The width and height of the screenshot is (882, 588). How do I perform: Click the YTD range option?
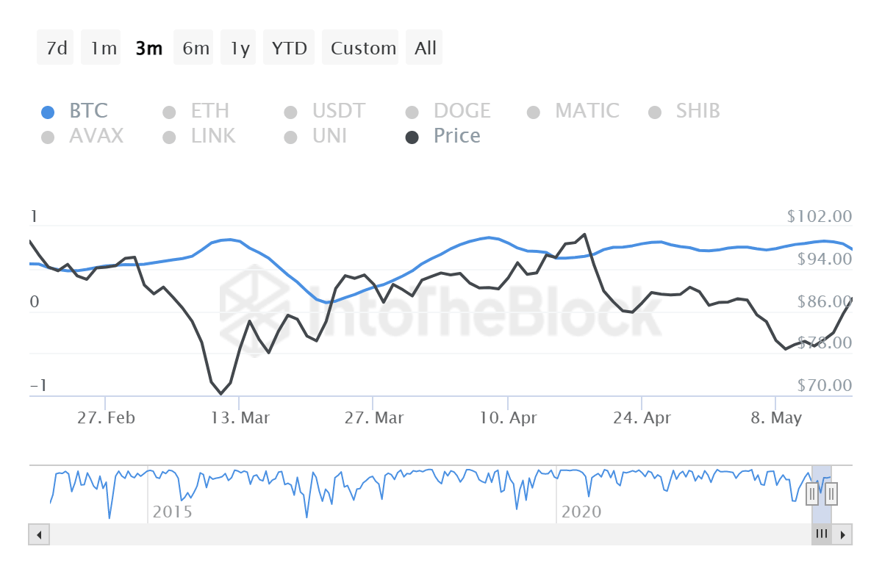click(x=289, y=47)
